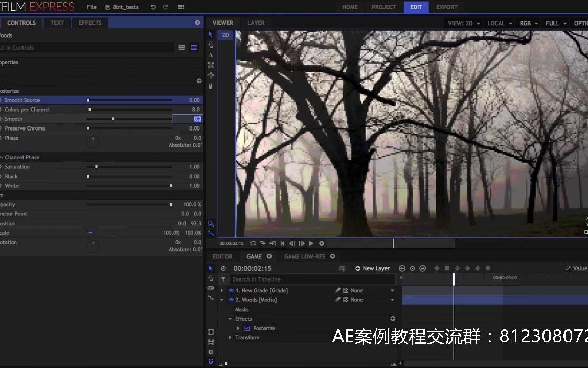Click the Search in Timeline field
The width and height of the screenshot is (588, 368).
(307, 279)
